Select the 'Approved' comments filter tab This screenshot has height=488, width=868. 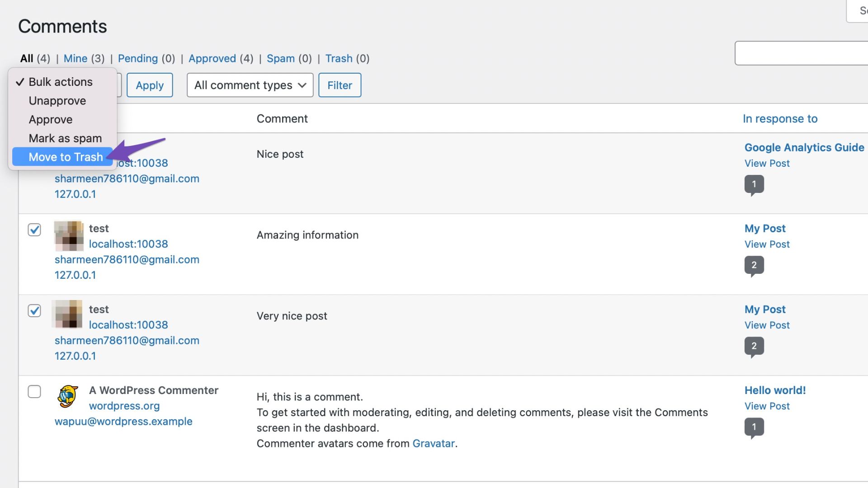pyautogui.click(x=212, y=58)
